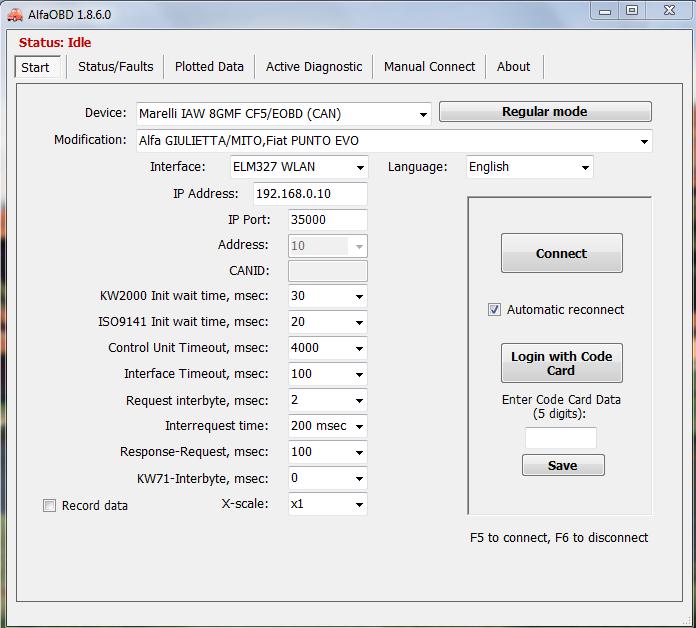Save the code card data
The width and height of the screenshot is (696, 628).
point(562,466)
